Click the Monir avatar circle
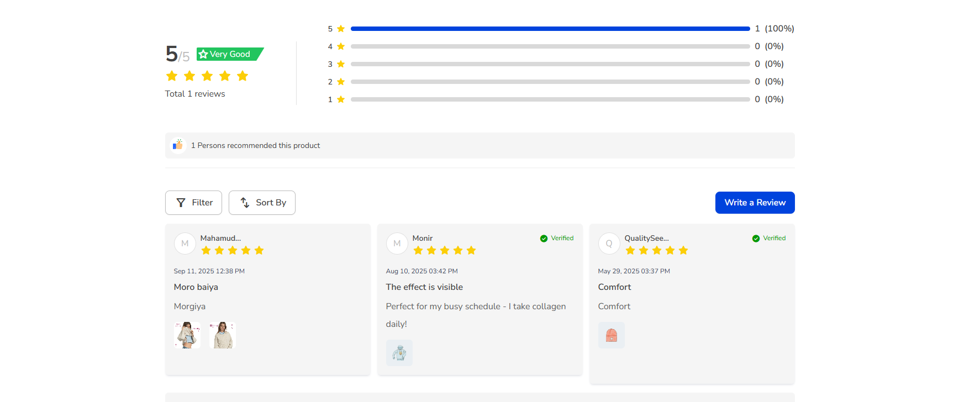 397,244
